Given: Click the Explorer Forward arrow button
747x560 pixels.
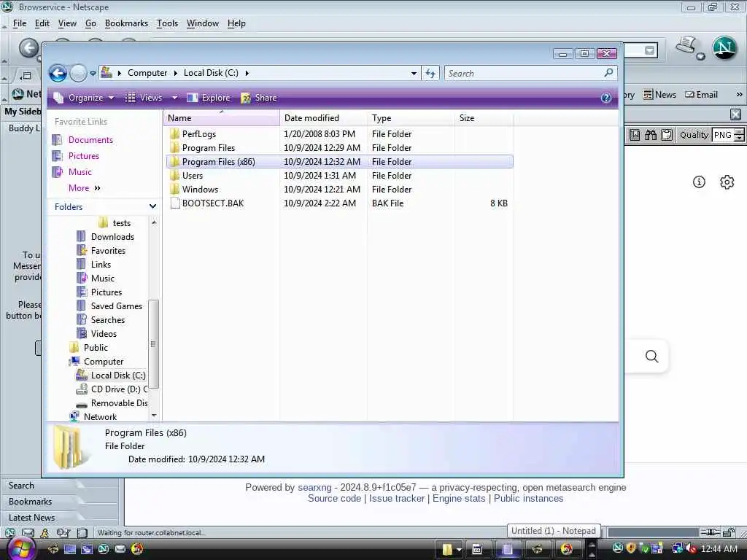Looking at the screenshot, I should [x=78, y=74].
